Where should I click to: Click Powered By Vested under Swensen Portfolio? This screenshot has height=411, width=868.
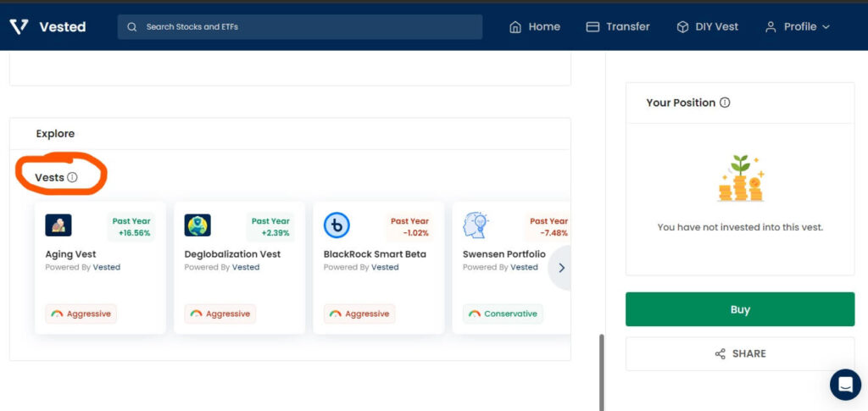coord(500,267)
